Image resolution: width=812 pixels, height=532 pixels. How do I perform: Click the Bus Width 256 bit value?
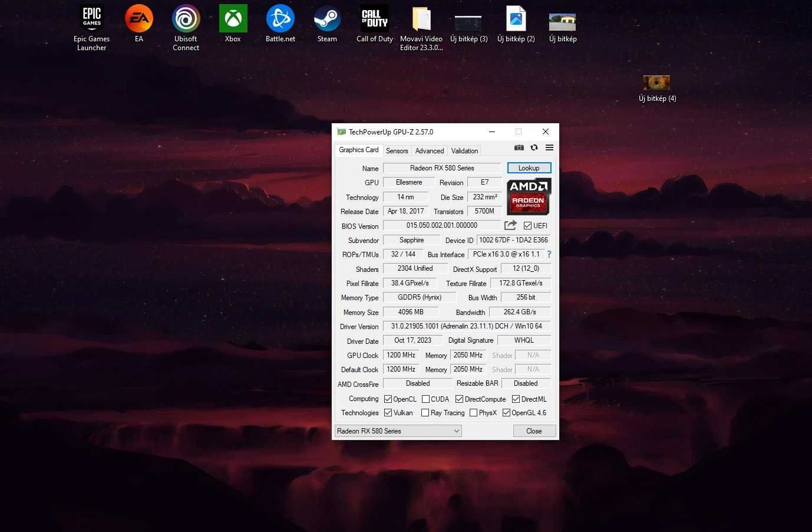click(526, 297)
